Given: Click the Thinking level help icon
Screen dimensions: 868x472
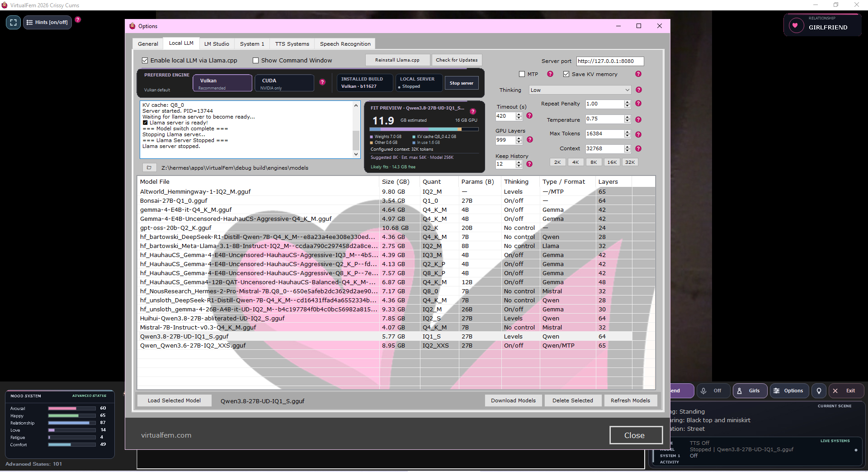Looking at the screenshot, I should pyautogui.click(x=639, y=90).
